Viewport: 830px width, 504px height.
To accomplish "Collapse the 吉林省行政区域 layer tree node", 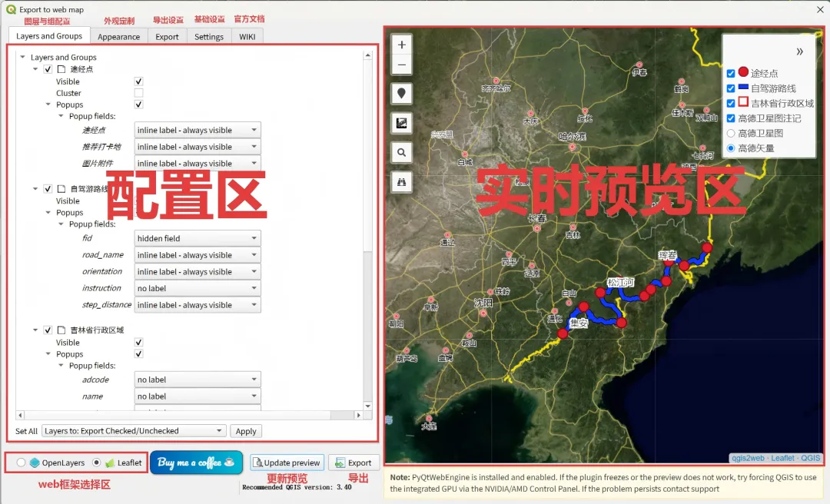I will [x=35, y=330].
